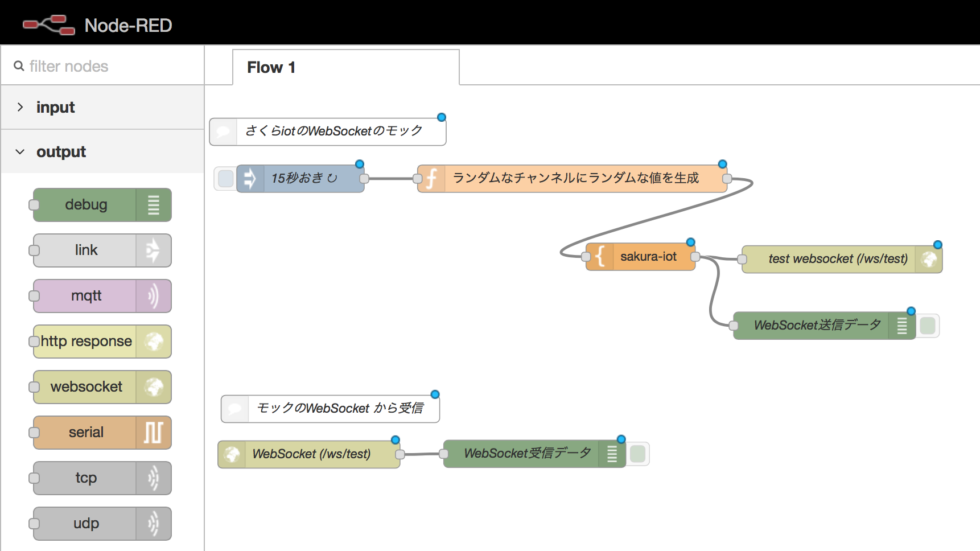
Task: Select the websocket palette node
Action: [x=102, y=387]
